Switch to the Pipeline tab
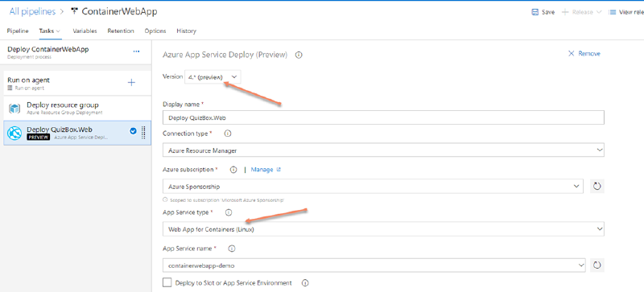Image resolution: width=644 pixels, height=292 pixels. 18,31
